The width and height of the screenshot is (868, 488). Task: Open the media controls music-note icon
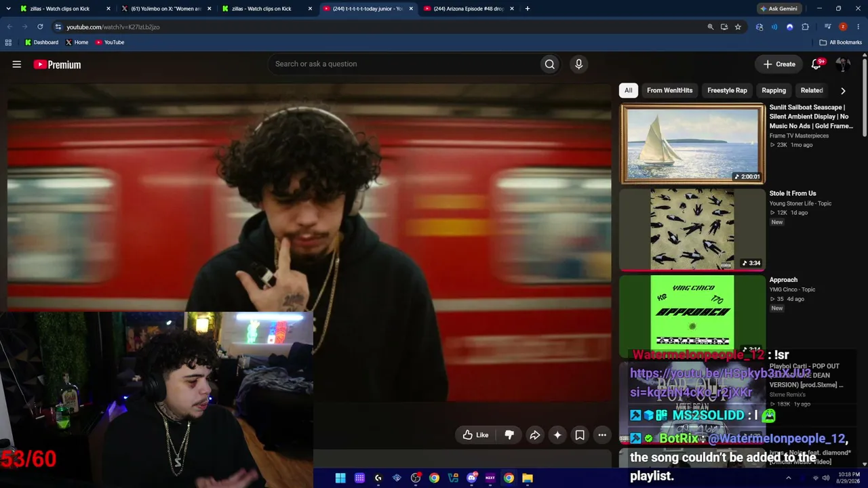(x=827, y=27)
